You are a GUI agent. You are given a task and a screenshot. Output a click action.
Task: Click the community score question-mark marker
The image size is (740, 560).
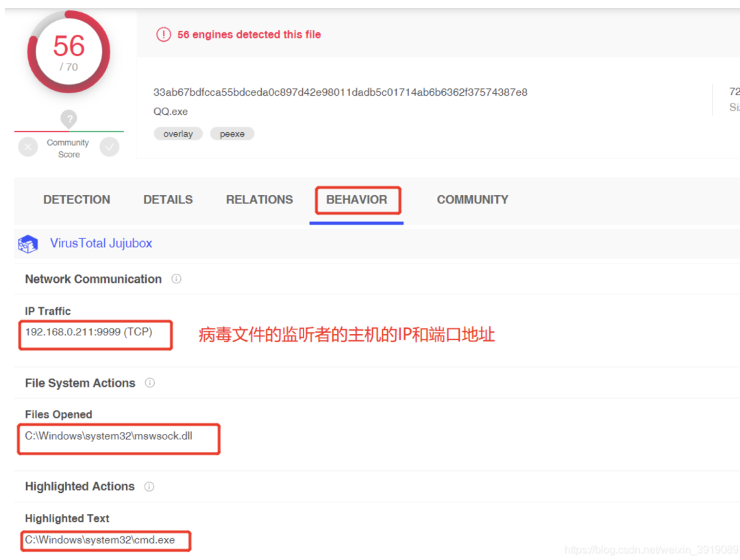point(69,119)
